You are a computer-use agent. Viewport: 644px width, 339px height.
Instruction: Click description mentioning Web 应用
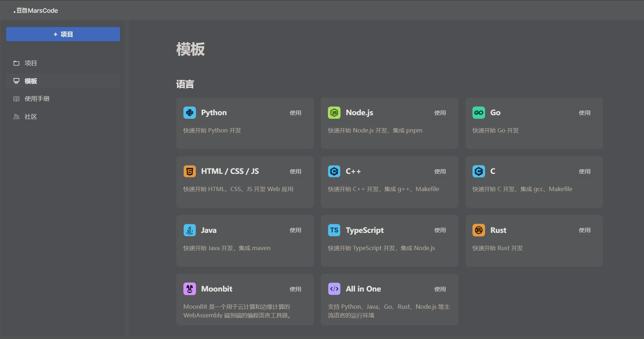point(238,189)
